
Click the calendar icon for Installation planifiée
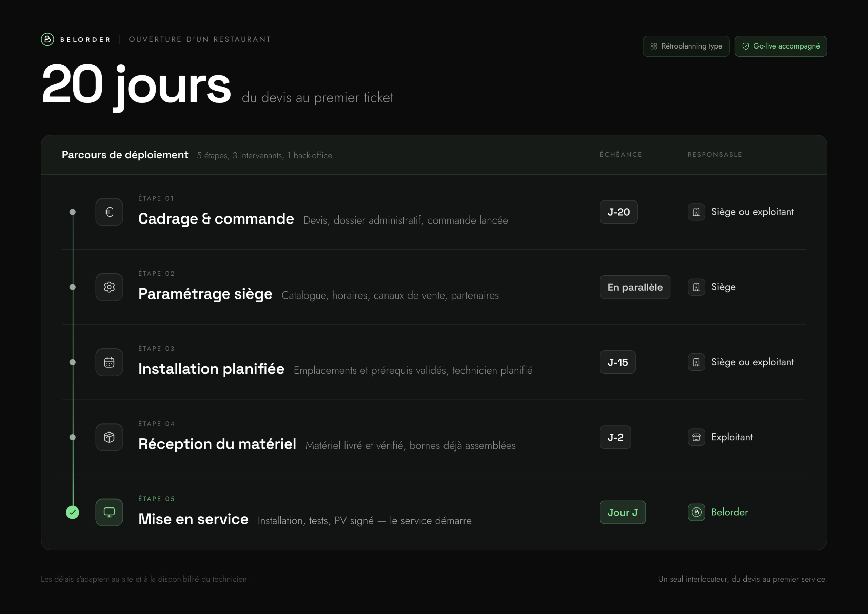coord(109,362)
